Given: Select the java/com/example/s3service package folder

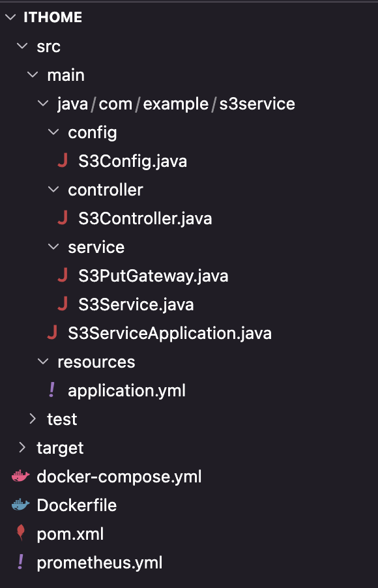Looking at the screenshot, I should point(176,104).
